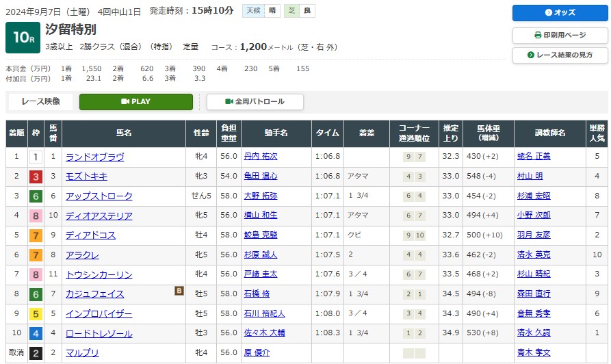
Task: Open jockey link 戸崎 圭太
Action: pyautogui.click(x=260, y=274)
